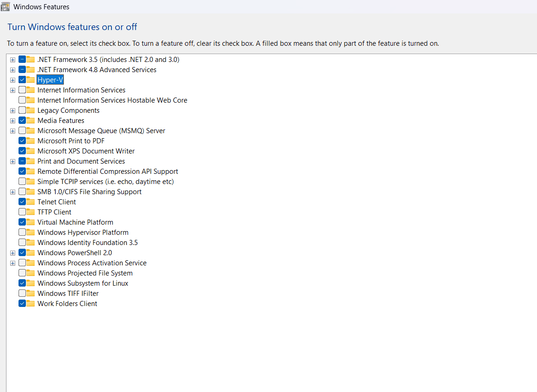Expand the .NET Framework 3.5 node
Viewport: 537px width, 392px height.
pyautogui.click(x=12, y=60)
